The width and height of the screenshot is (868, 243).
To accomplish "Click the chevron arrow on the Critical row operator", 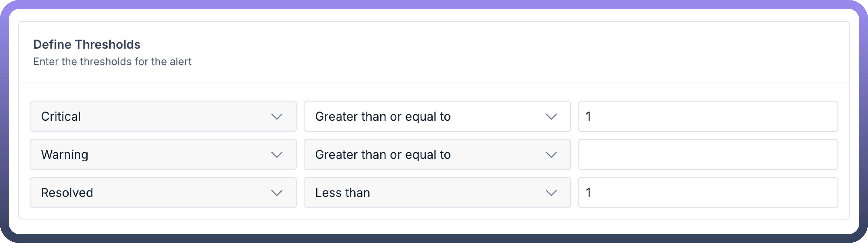I will (551, 116).
